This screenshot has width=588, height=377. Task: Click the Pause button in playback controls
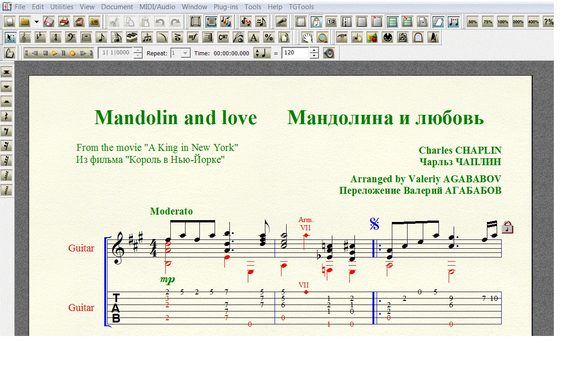click(x=63, y=53)
